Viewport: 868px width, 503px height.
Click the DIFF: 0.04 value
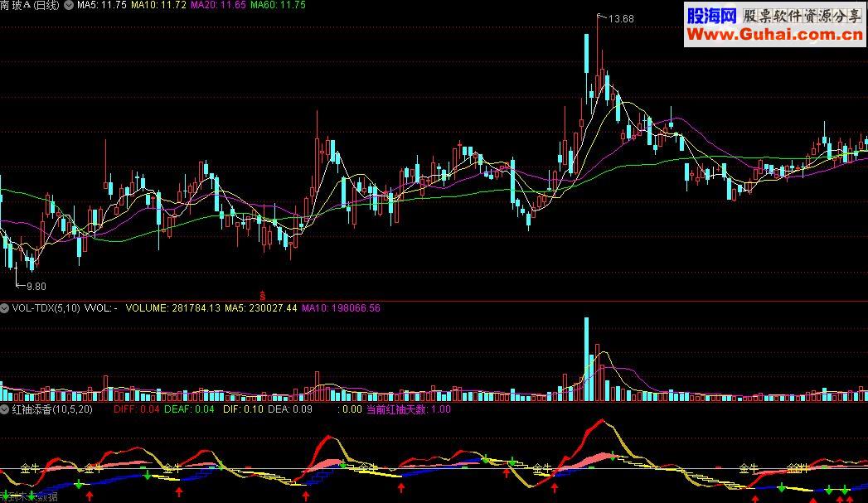tap(137, 409)
